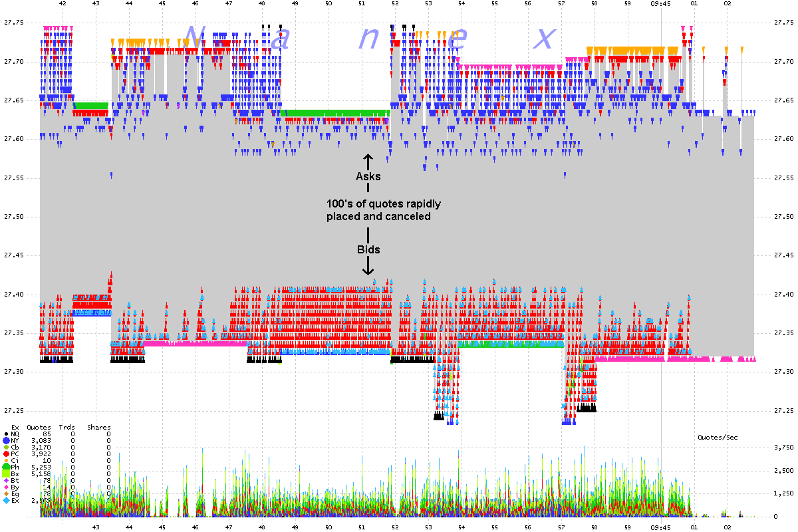
Task: Click the pink By legend diamond
Action: pyautogui.click(x=5, y=487)
